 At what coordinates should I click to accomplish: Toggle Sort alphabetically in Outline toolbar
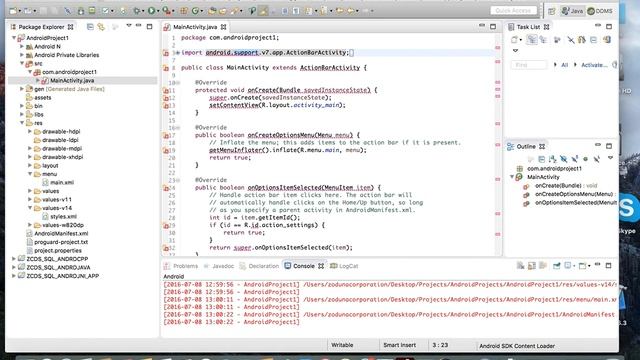553,159
